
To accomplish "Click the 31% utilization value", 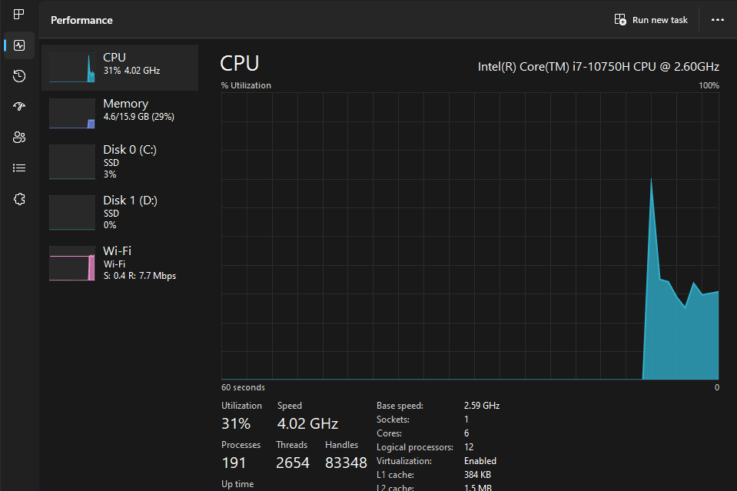I will 236,424.
